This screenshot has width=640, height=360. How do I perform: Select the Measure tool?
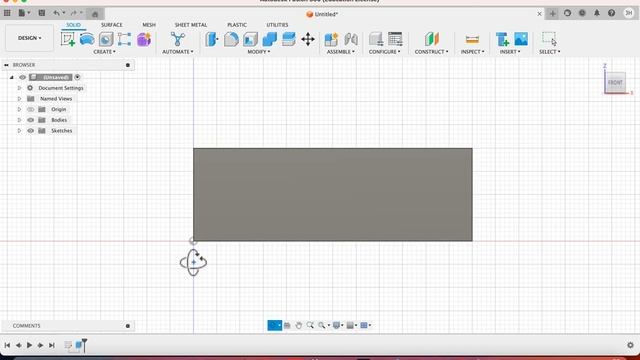tap(472, 39)
